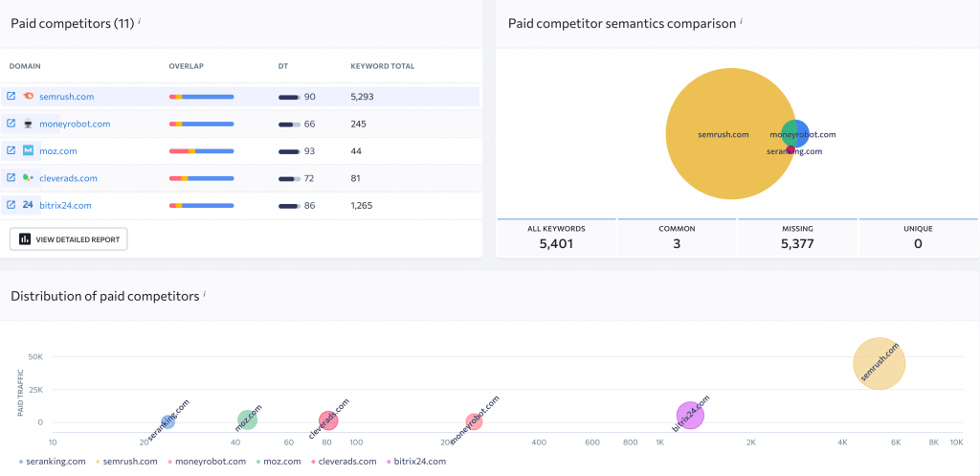Image resolution: width=980 pixels, height=476 pixels.
Task: Click keyword total 81
Action: [356, 178]
